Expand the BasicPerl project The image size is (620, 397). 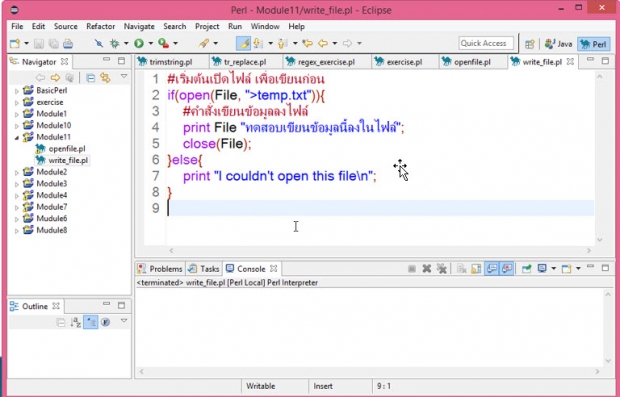tap(17, 91)
